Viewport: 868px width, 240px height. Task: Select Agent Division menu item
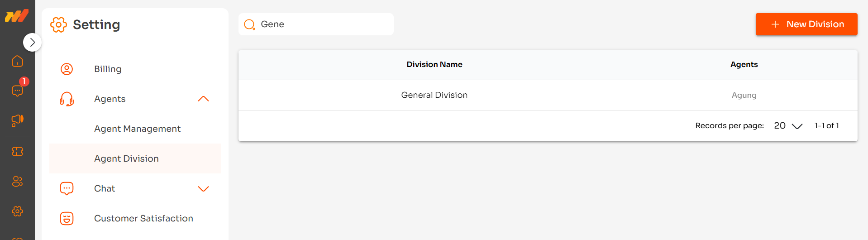126,159
